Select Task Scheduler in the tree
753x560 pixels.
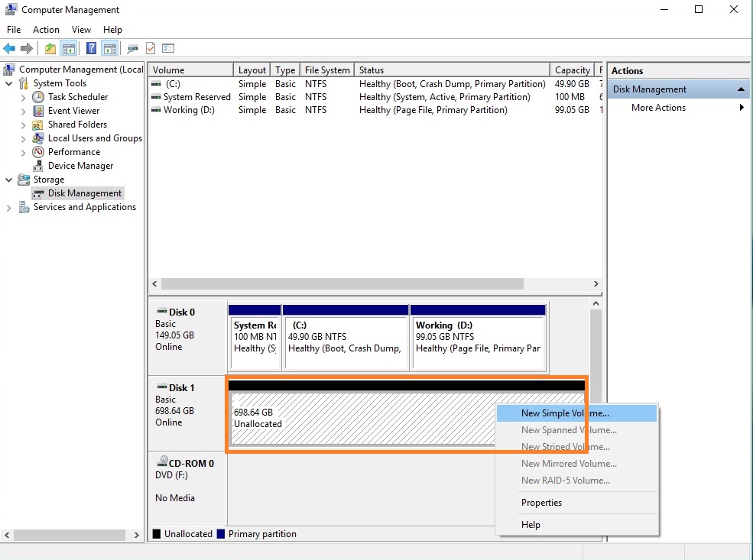(78, 97)
